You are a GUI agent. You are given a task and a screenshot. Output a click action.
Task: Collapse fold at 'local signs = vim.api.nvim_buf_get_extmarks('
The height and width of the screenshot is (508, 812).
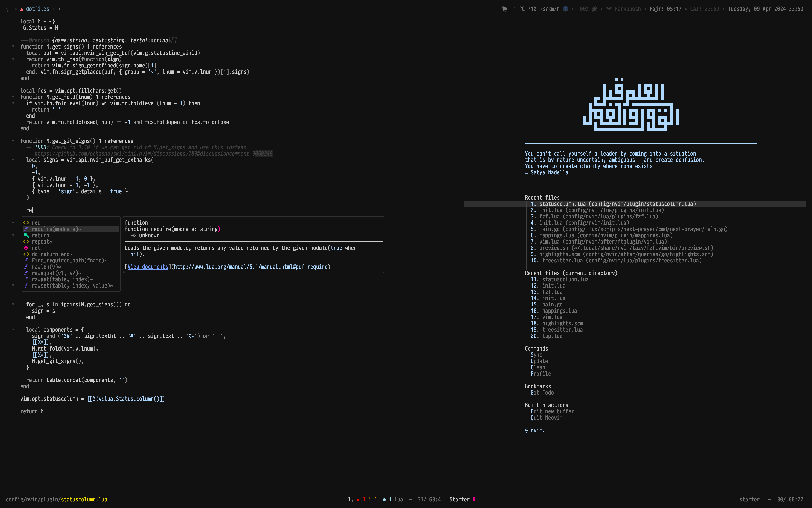[13, 160]
